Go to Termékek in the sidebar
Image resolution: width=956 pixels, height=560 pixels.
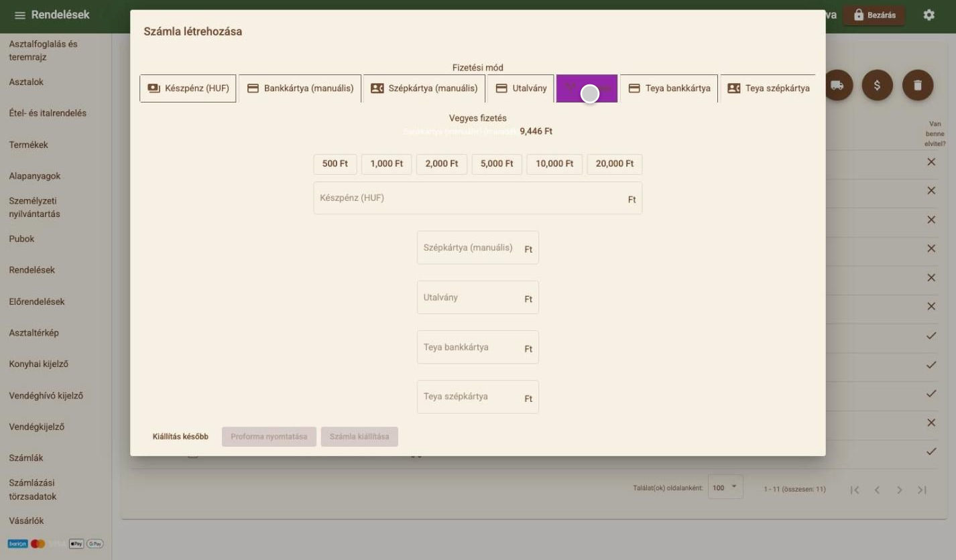pos(28,145)
